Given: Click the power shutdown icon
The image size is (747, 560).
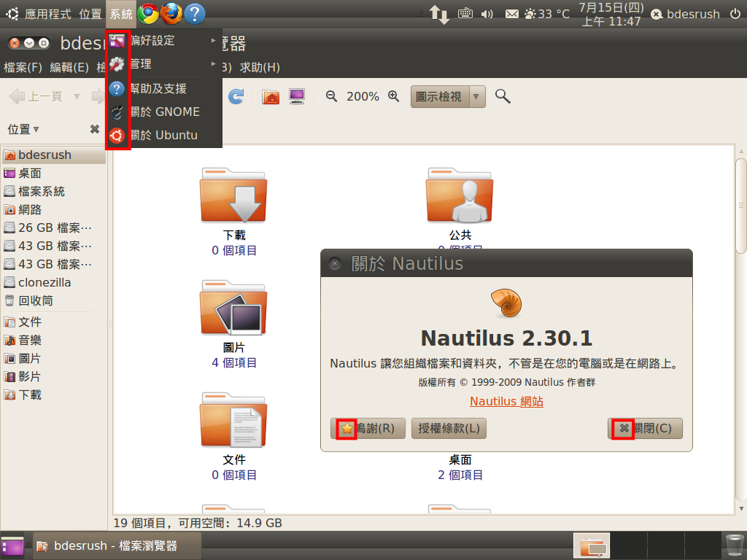Looking at the screenshot, I should 735,15.
